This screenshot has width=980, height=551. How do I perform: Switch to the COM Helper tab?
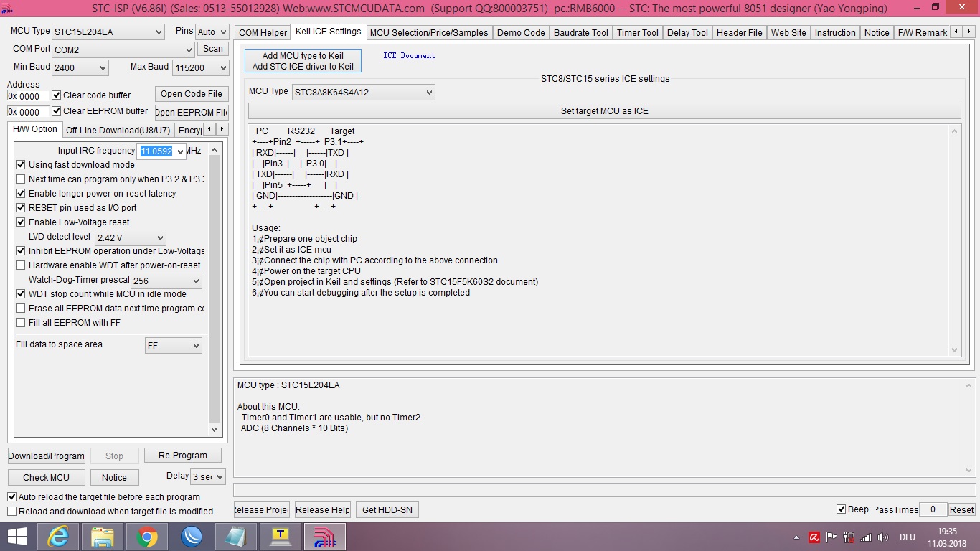pyautogui.click(x=263, y=33)
